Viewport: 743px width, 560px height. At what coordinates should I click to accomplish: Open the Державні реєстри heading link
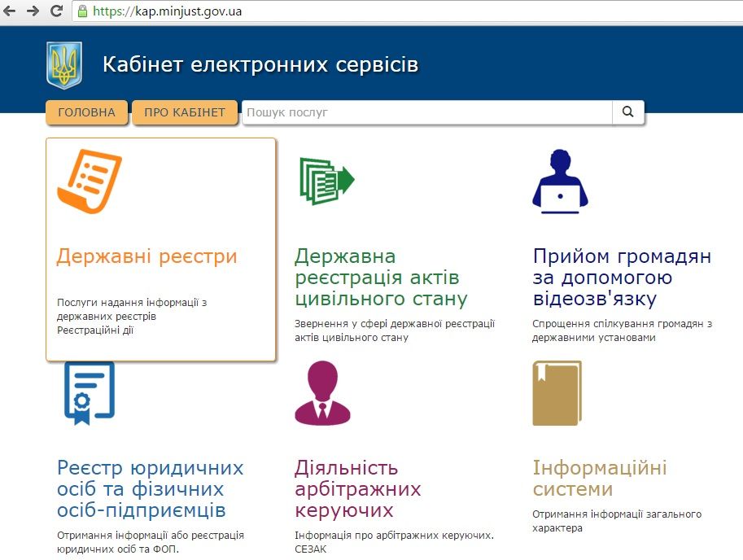click(146, 256)
